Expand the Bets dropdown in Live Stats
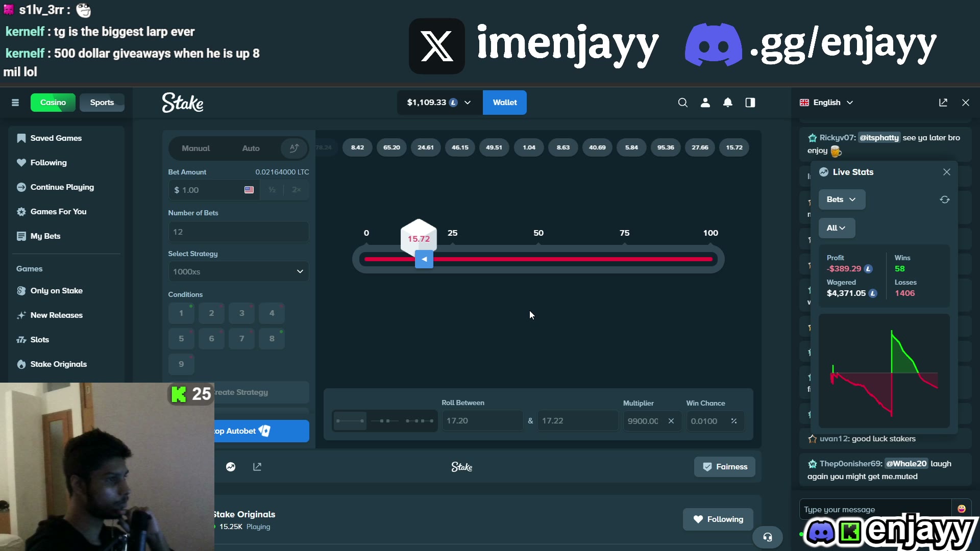The height and width of the screenshot is (551, 980). [x=842, y=199]
